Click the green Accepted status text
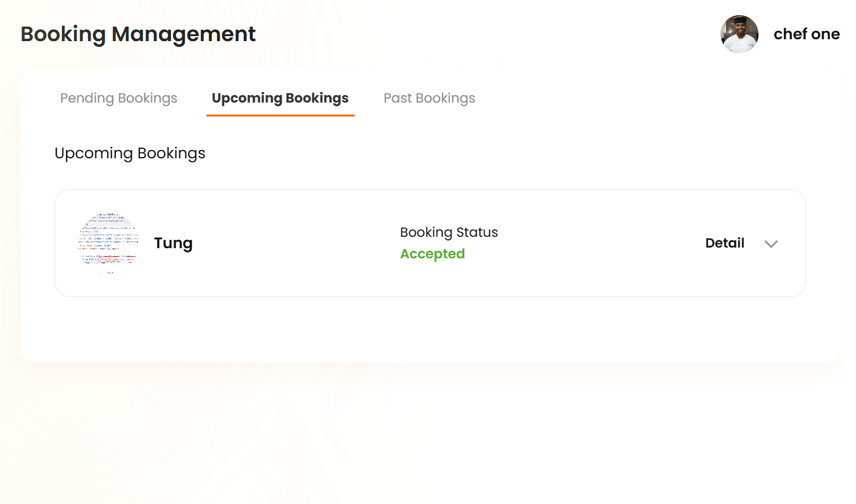The width and height of the screenshot is (856, 504). pos(432,254)
